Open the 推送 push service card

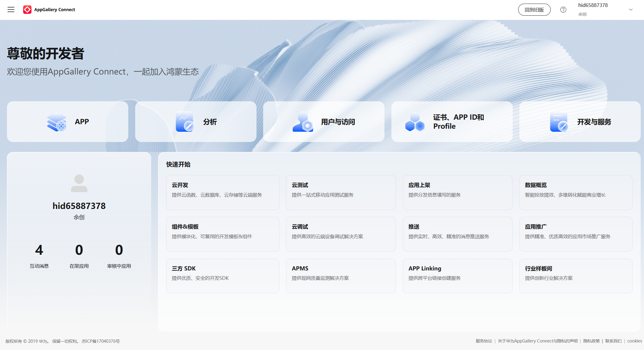click(x=457, y=234)
